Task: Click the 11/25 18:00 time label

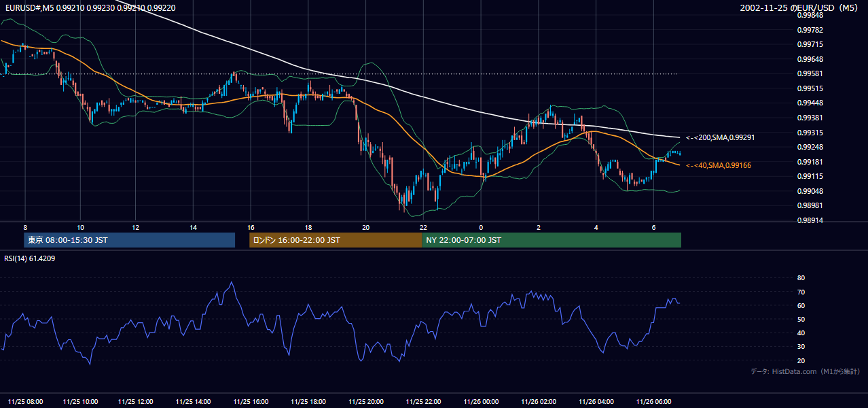Action: click(308, 401)
